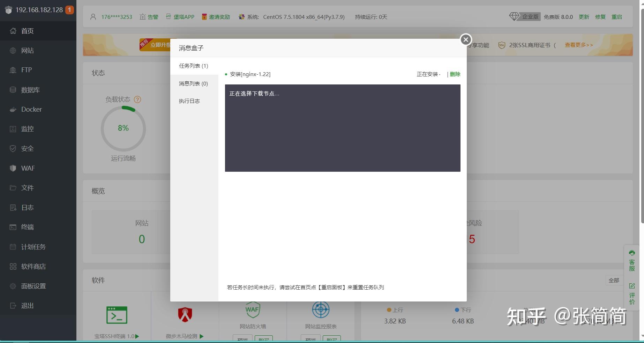Viewport: 644px width, 343px height.
Task: Switch to the 执行日志 tab
Action: tap(189, 101)
